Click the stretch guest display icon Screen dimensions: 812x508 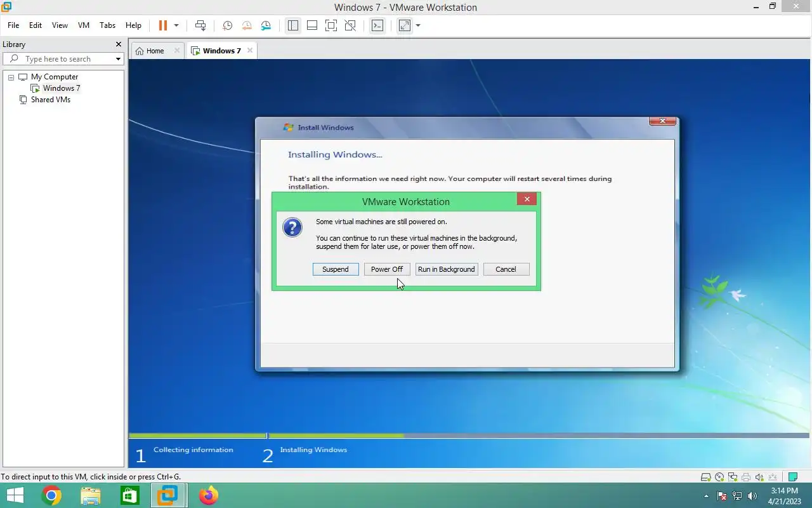pos(405,25)
